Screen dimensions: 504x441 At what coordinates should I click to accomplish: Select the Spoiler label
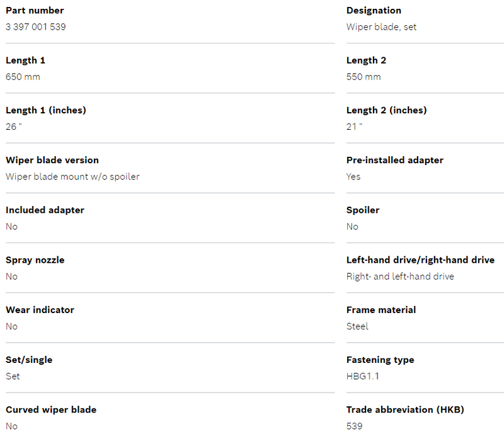[363, 210]
